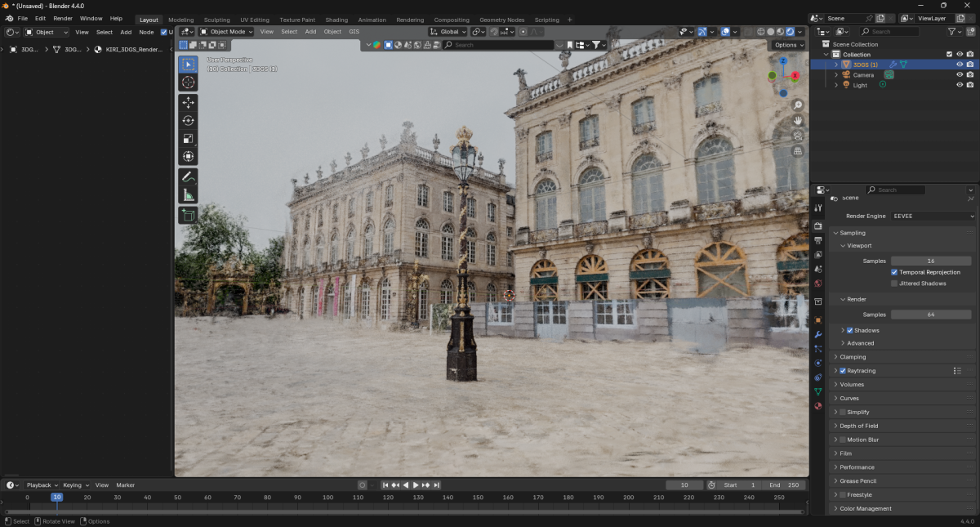980x527 pixels.
Task: Select the Rotate tool
Action: (x=188, y=121)
